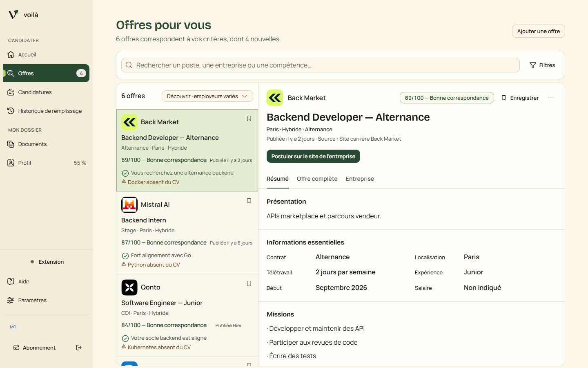Click 'Kubernetes absent du CV' warning
The image size is (588, 368).
pos(159,348)
